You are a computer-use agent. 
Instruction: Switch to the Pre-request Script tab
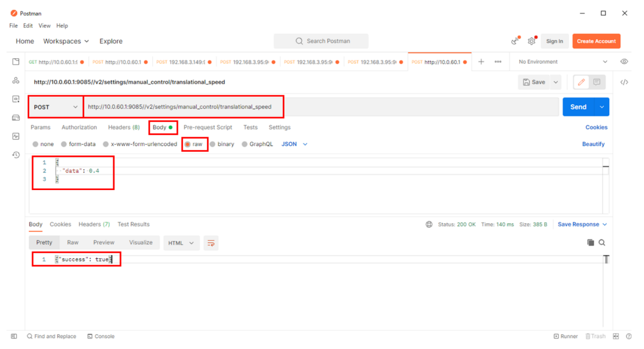(208, 127)
